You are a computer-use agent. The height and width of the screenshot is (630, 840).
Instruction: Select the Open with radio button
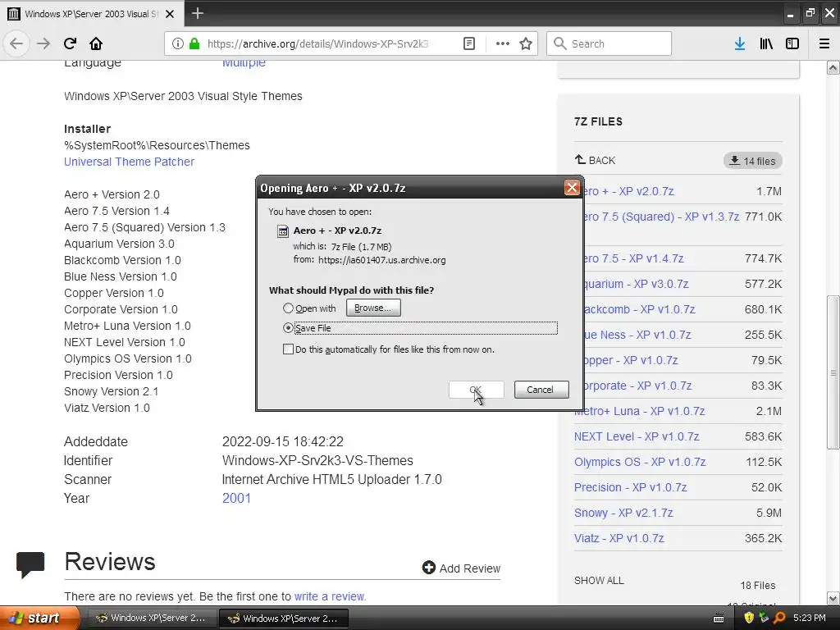click(x=288, y=308)
